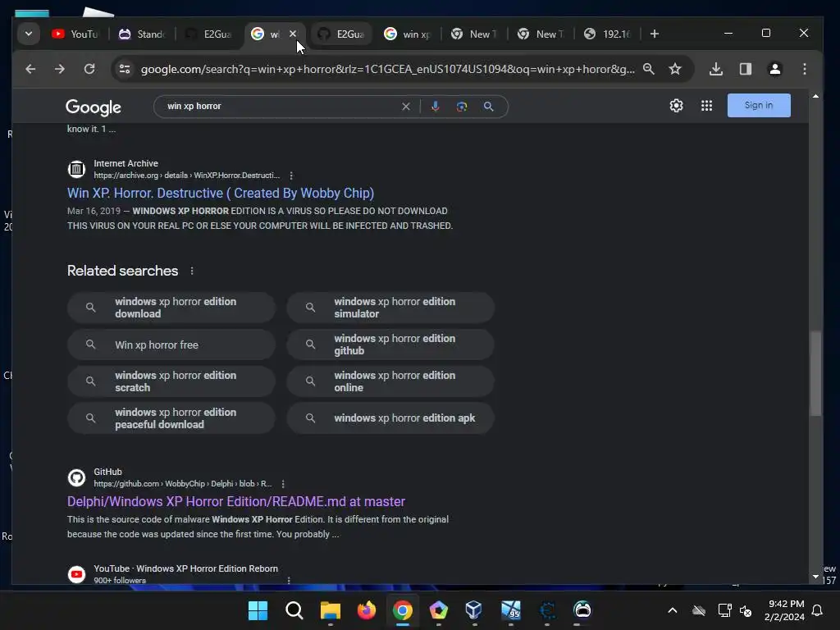Search windows xp horror edition scratch
Viewport: 840px width, 630px height.
click(x=171, y=381)
